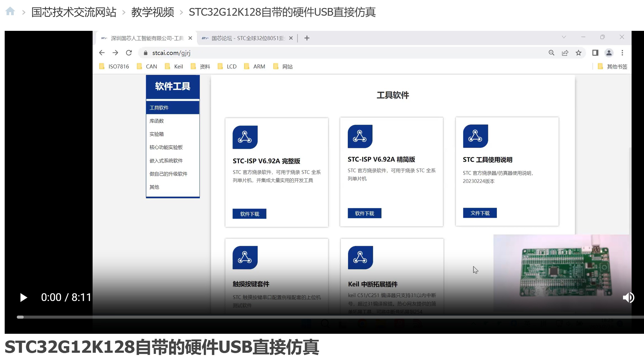Screen dimensions: 644x358
Task: Click Keil 中断拓展插件 card icon
Action: tap(360, 257)
